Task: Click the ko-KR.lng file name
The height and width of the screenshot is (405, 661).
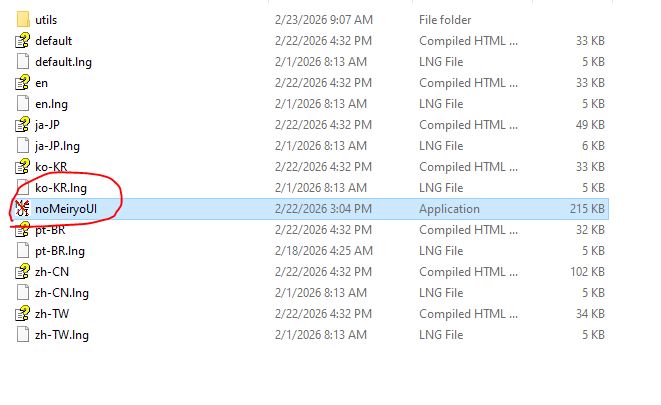Action: click(x=61, y=188)
